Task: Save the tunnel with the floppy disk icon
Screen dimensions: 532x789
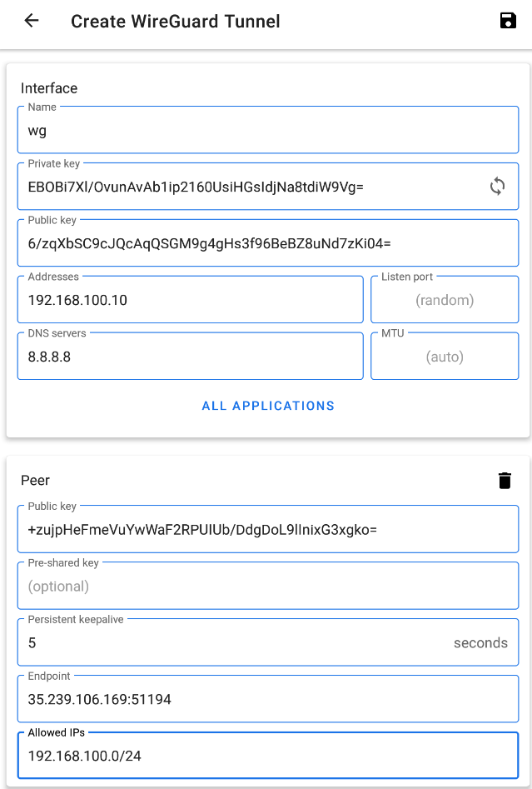Action: [508, 21]
